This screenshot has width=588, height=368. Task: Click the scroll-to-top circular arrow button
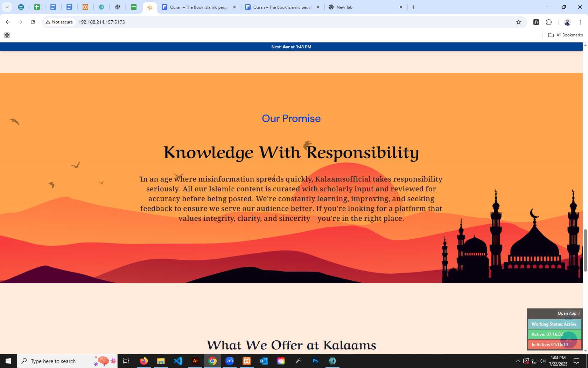pyautogui.click(x=569, y=340)
